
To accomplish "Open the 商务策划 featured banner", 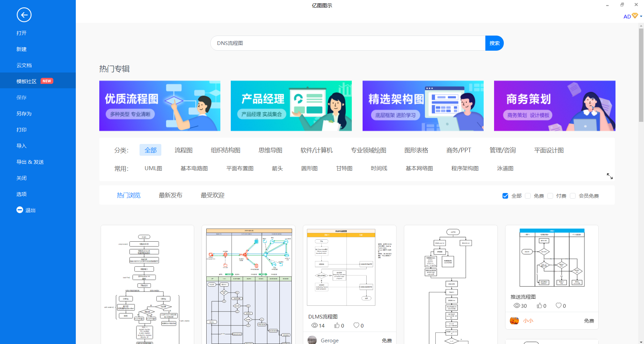I will (x=555, y=106).
